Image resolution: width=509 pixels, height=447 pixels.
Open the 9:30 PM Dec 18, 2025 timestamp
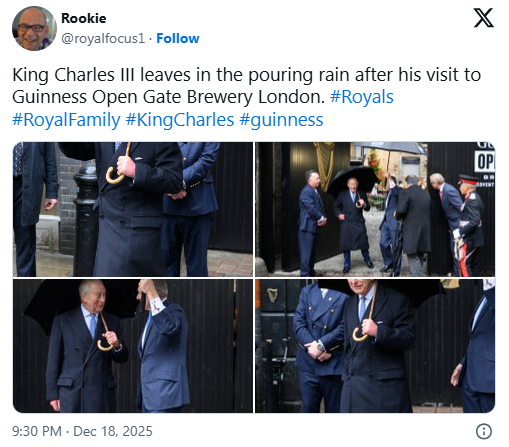tap(82, 431)
